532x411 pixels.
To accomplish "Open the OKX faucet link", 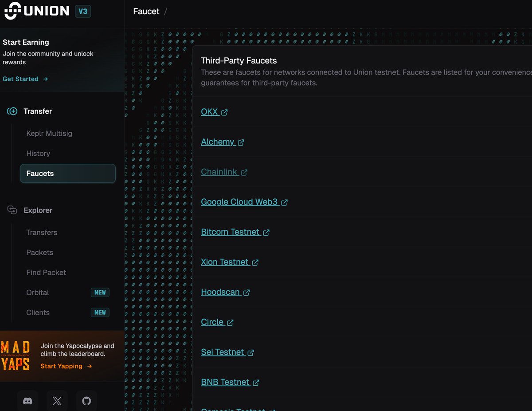I will point(210,112).
